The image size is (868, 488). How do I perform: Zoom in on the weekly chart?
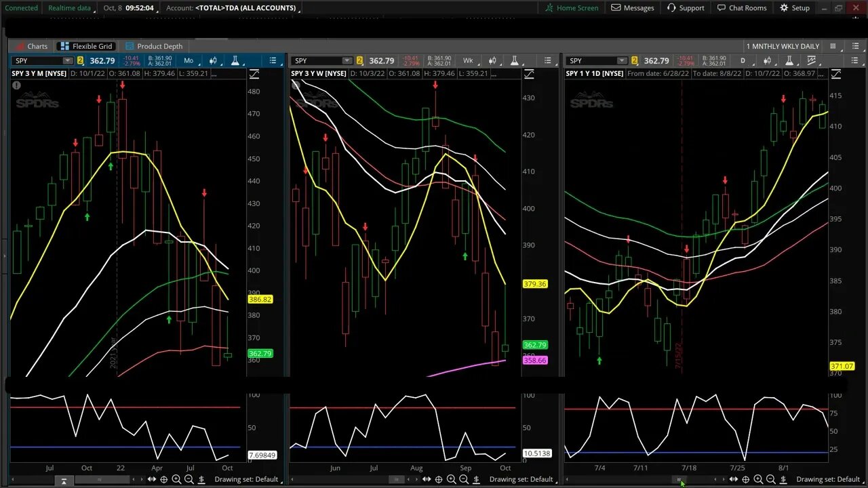(x=452, y=479)
